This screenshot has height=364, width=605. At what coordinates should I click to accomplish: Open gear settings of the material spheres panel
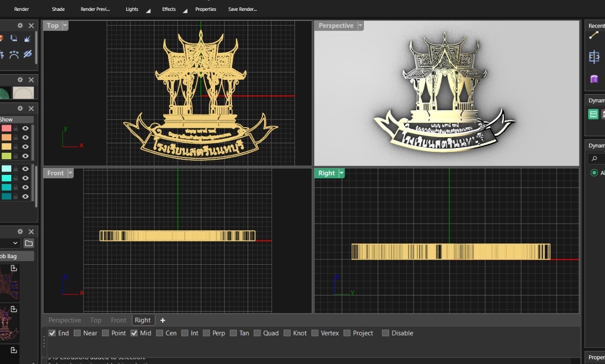click(x=20, y=80)
